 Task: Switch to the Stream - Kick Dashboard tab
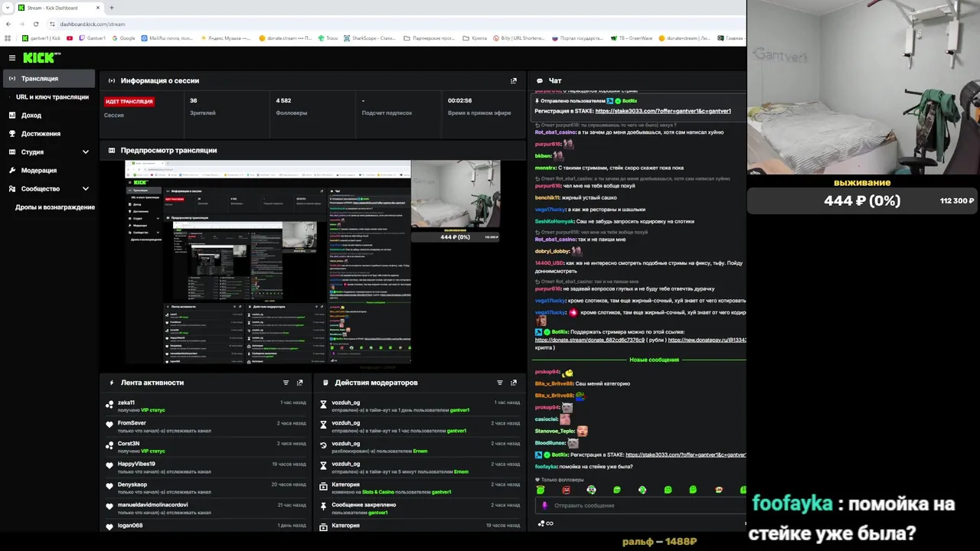click(x=59, y=8)
